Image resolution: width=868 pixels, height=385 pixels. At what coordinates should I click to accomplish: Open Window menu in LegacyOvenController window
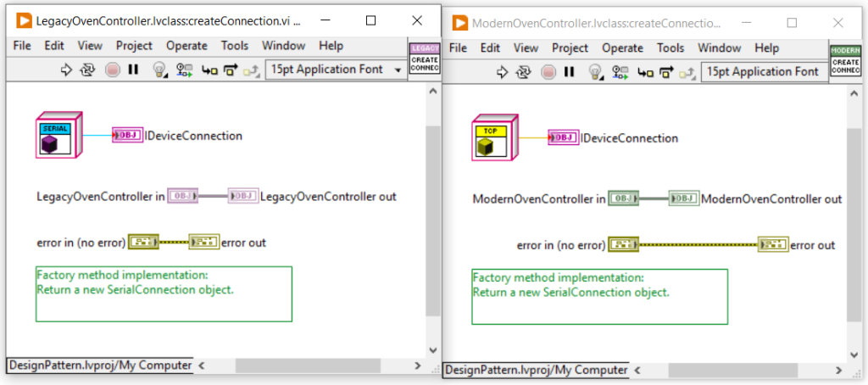283,46
